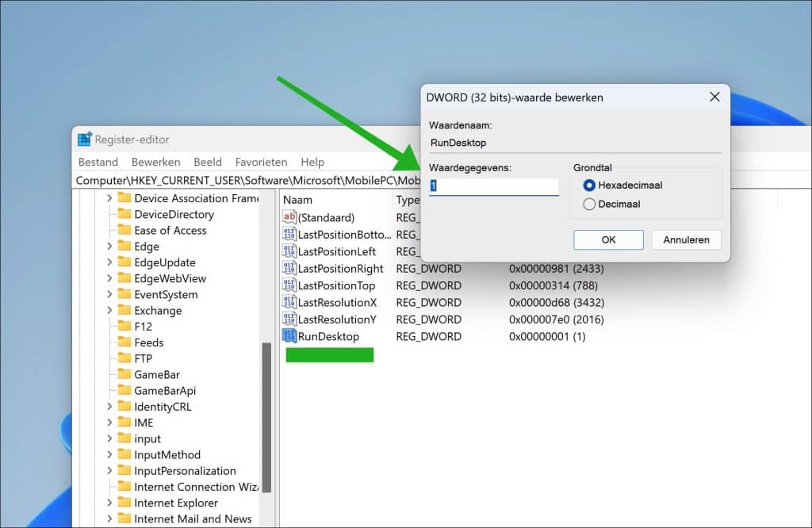Select the Internet Explorer key label

175,503
